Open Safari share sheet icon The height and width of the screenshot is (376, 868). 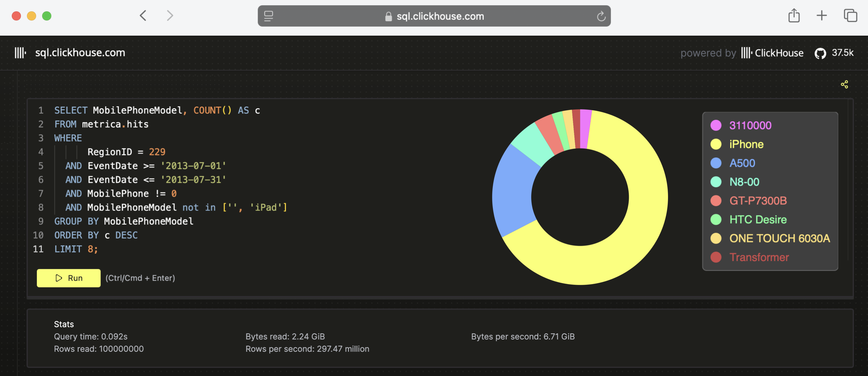coord(794,16)
